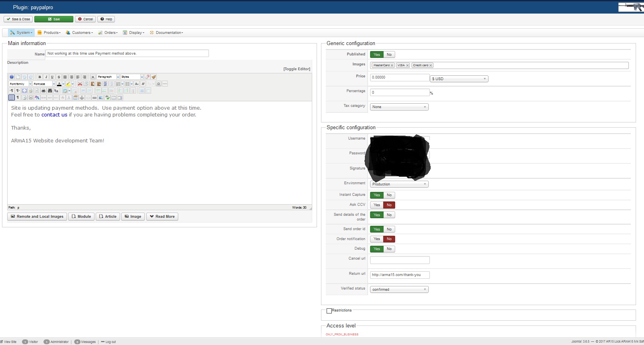This screenshot has height=345, width=644.
Task: Apply italic formatting in editor
Action: (46, 77)
